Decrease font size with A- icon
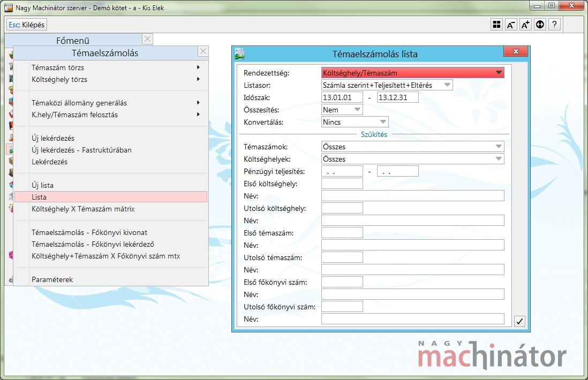The height and width of the screenshot is (380, 588). [x=511, y=25]
